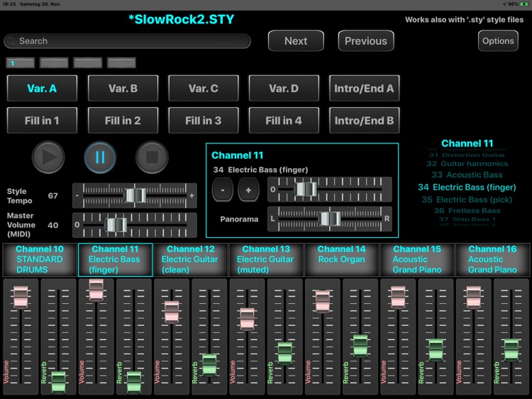Click Channel 12 green reverb fader
The image size is (532, 399).
tap(209, 365)
